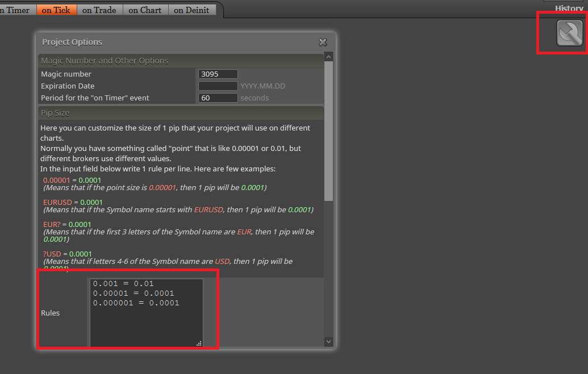Click the Project Options title text

[72, 42]
